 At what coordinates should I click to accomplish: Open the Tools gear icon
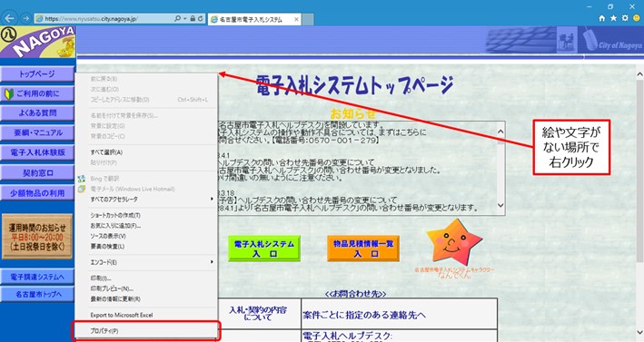[x=625, y=18]
